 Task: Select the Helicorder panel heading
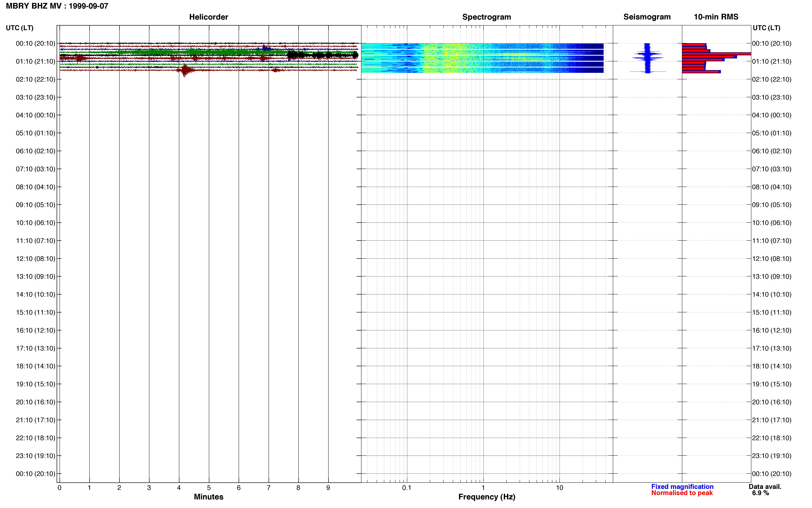[x=209, y=17]
